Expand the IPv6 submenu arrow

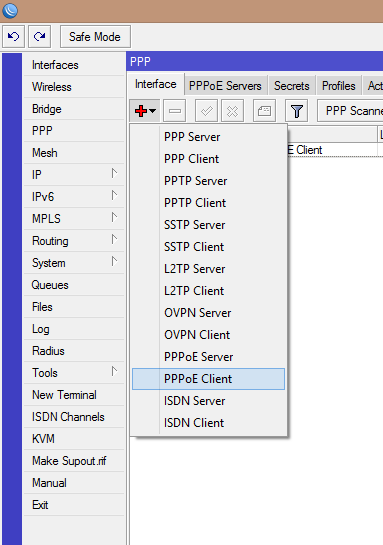[x=114, y=195]
